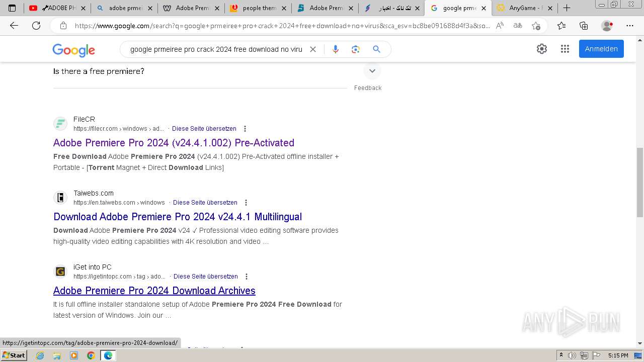Click the browser address bar URL
644x362 pixels.
pos(282,26)
